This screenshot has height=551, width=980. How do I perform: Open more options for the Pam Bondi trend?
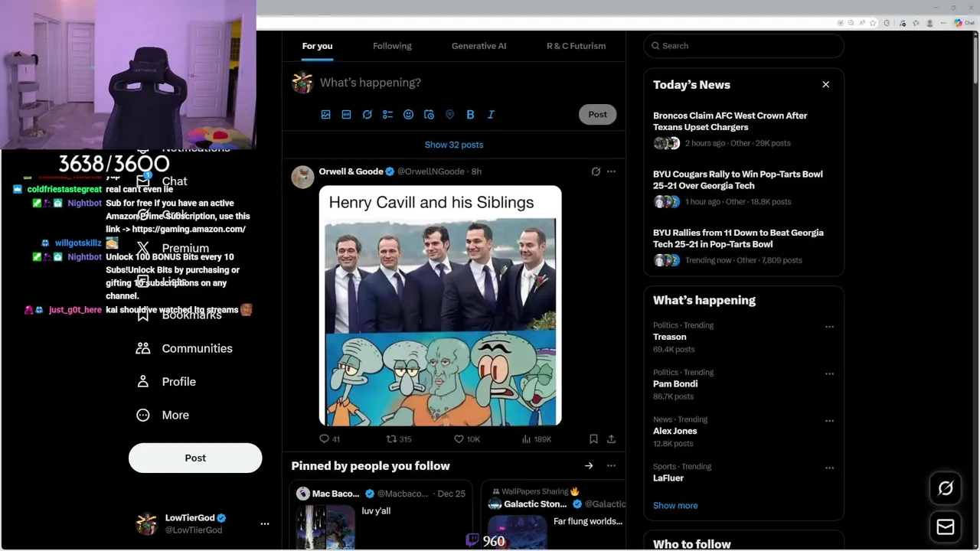pos(829,373)
